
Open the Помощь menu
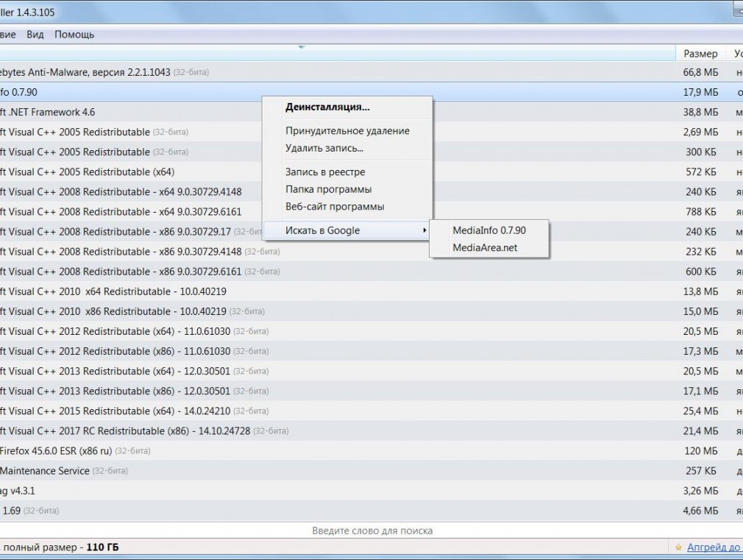pos(74,35)
